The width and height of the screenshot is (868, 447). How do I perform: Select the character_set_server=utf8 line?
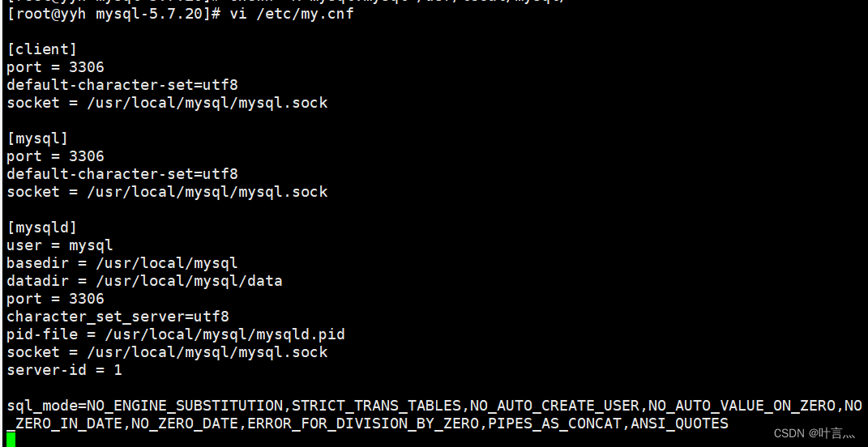[x=118, y=317]
